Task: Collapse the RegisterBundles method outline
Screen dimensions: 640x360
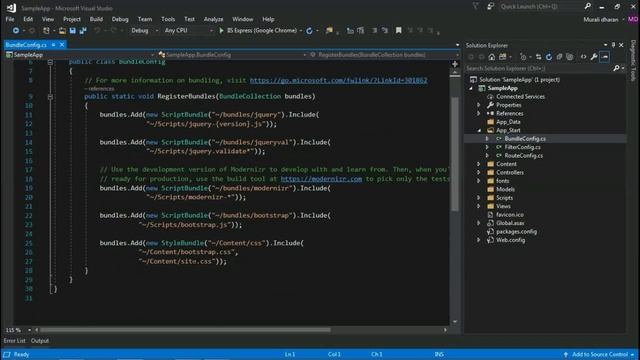Action: click(50, 97)
